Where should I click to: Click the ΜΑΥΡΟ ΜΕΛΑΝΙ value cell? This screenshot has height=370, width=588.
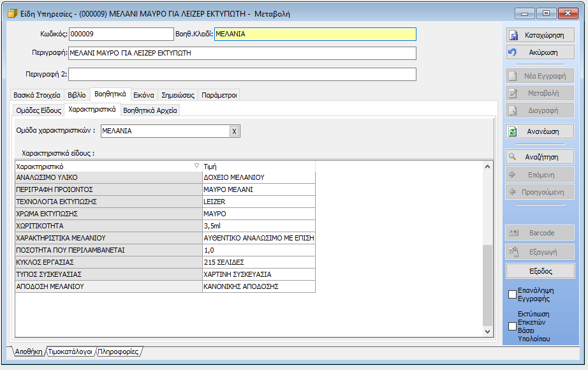point(259,189)
